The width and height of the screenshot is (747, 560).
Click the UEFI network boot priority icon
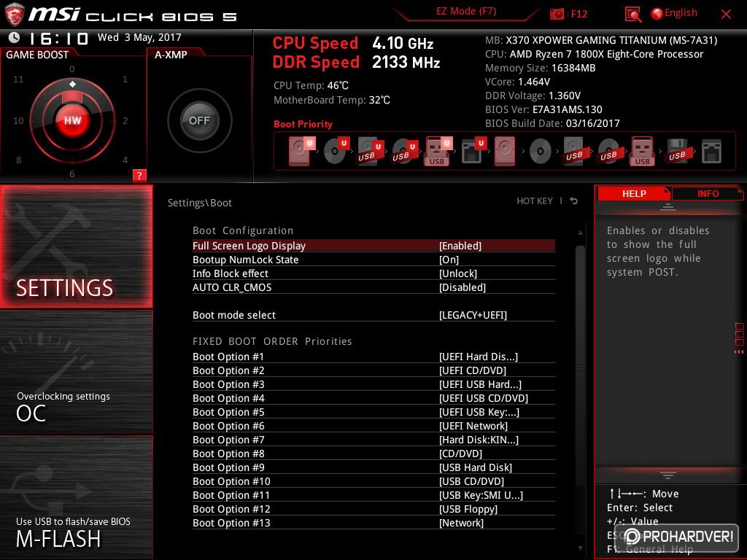point(473,152)
